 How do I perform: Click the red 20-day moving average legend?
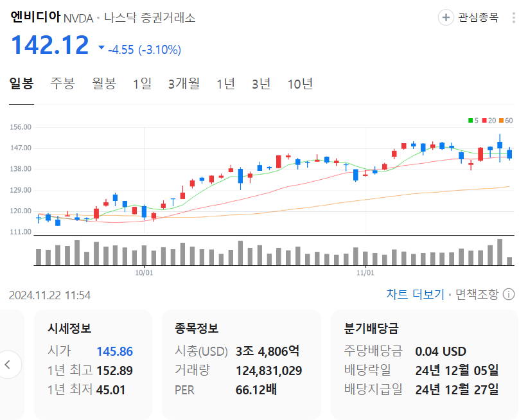point(489,121)
